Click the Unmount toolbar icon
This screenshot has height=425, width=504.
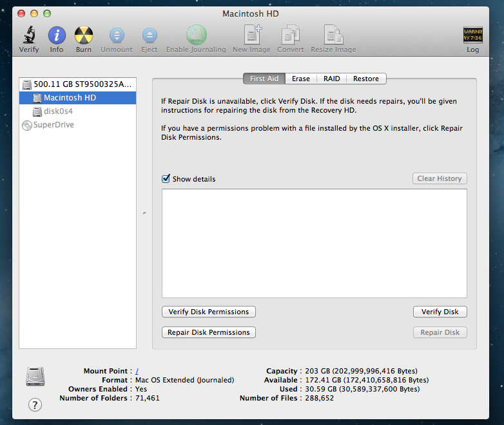[x=117, y=35]
